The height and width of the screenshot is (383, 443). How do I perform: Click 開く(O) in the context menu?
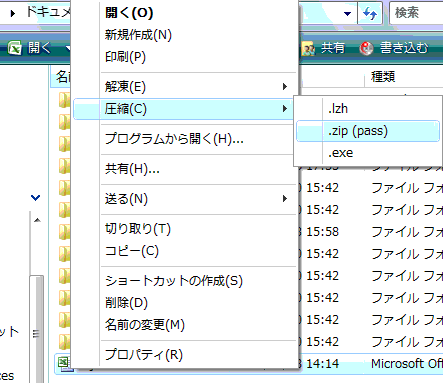129,13
